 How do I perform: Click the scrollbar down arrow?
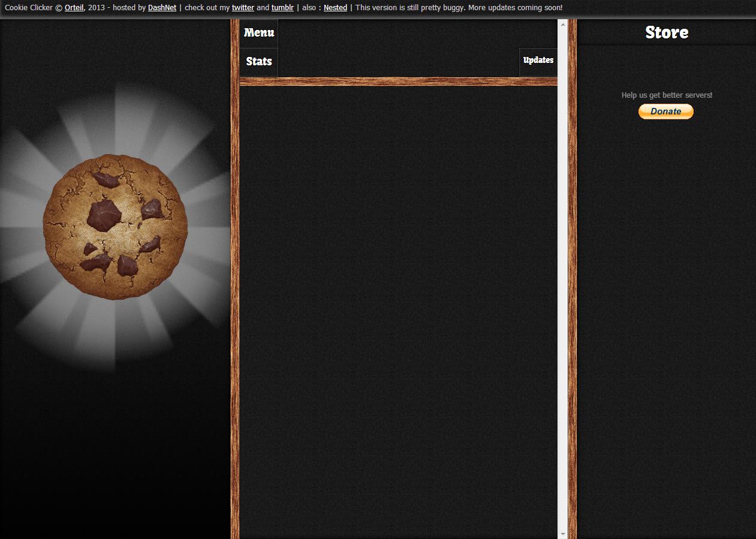[562, 534]
